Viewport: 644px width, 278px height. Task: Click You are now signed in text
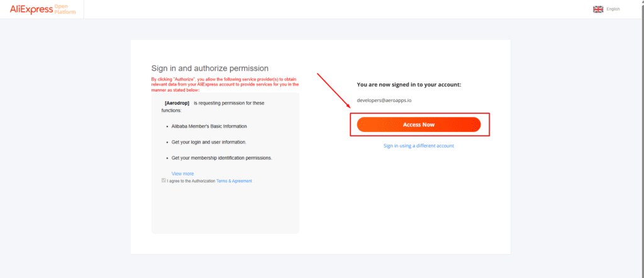(x=409, y=84)
